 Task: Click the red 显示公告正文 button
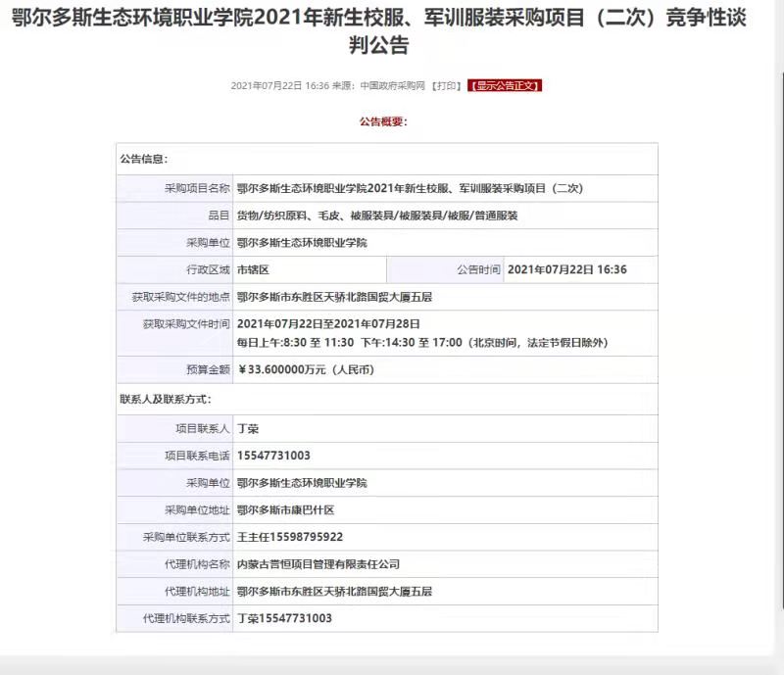[505, 86]
